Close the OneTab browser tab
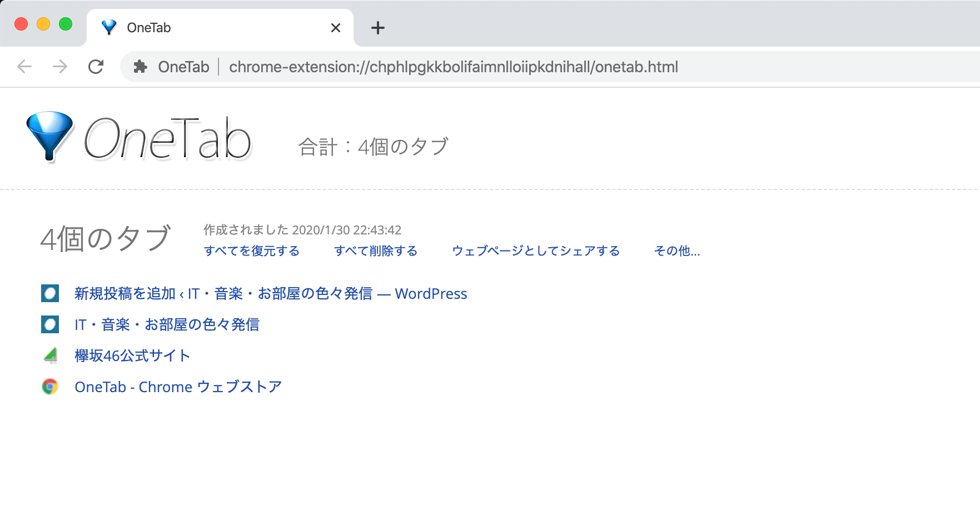 point(336,28)
